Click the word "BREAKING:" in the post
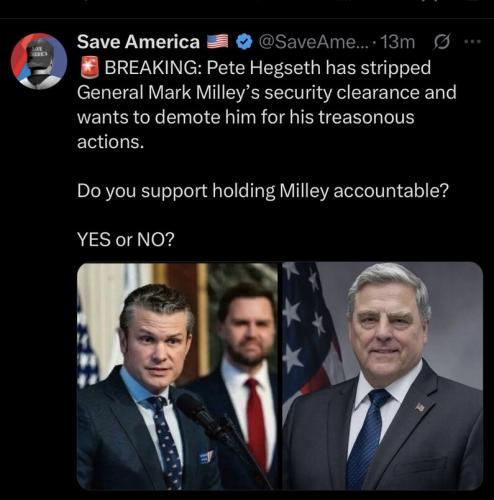 click(x=152, y=68)
